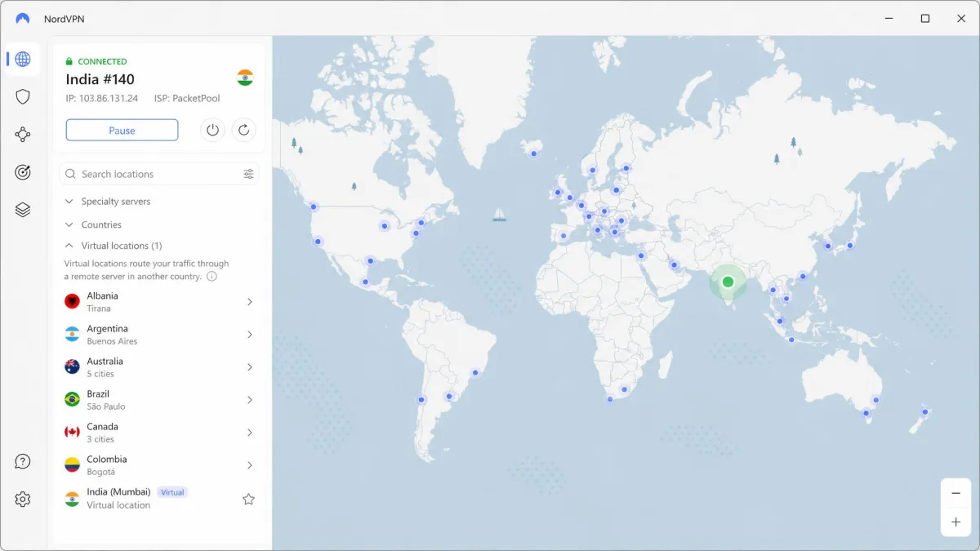This screenshot has height=551, width=980.
Task: Expand Colombia city list chevron
Action: click(249, 465)
